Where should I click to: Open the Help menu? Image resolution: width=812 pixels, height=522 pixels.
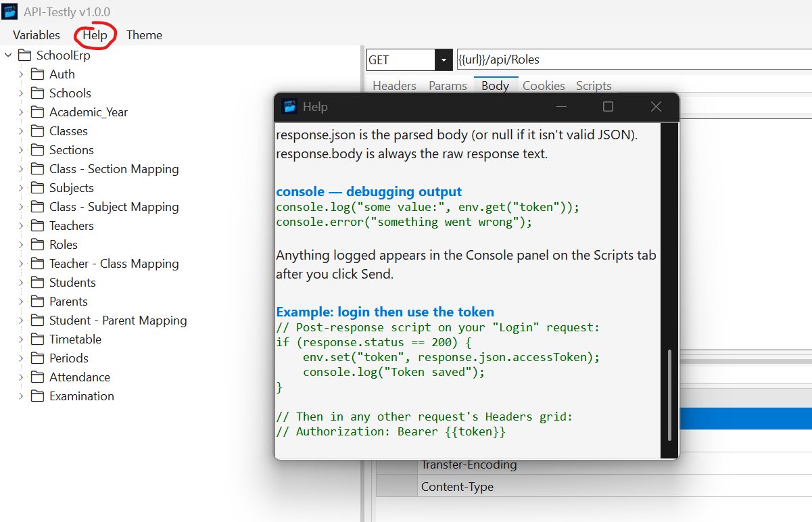[x=95, y=35]
